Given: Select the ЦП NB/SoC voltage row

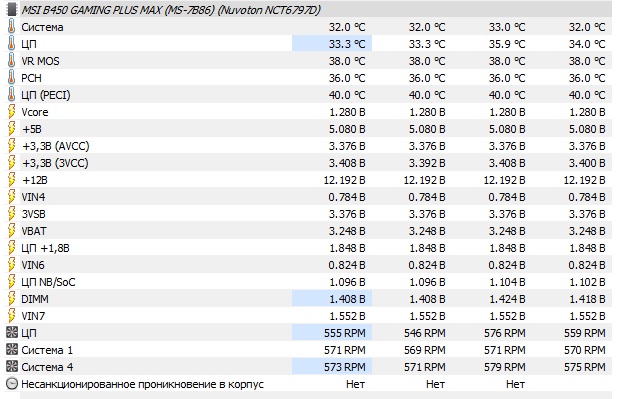Looking at the screenshot, I should (308, 282).
